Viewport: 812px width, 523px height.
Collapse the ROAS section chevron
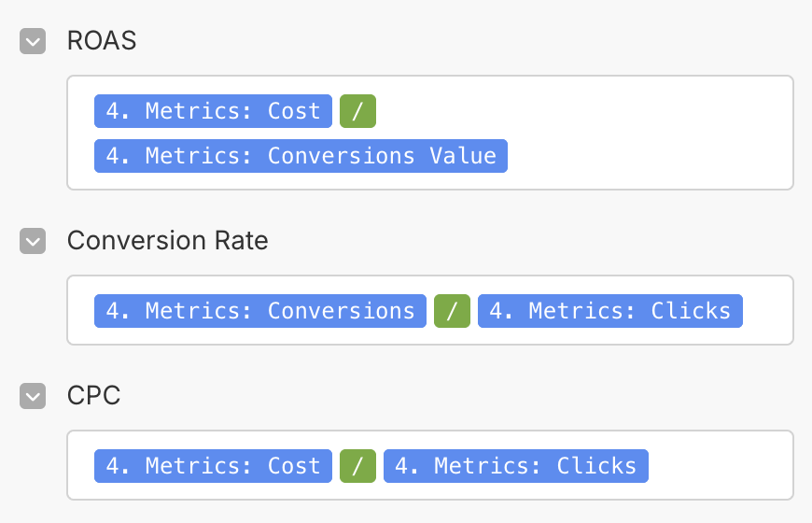[33, 41]
